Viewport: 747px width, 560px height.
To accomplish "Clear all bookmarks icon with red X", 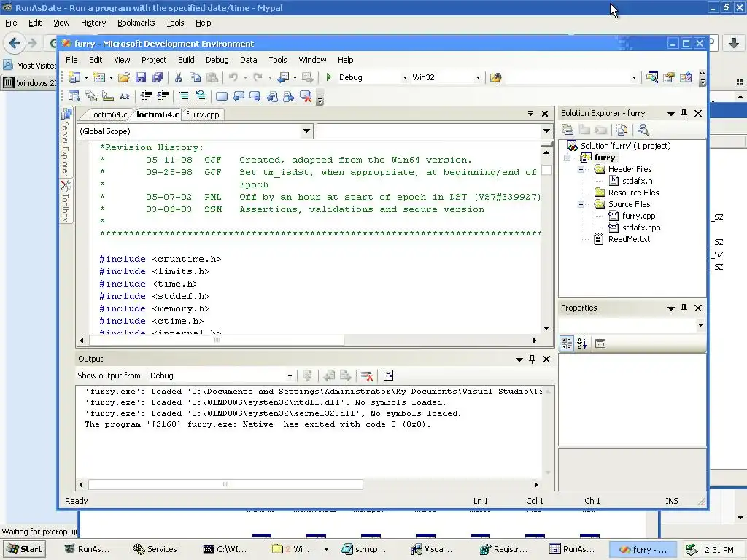I will (x=306, y=97).
